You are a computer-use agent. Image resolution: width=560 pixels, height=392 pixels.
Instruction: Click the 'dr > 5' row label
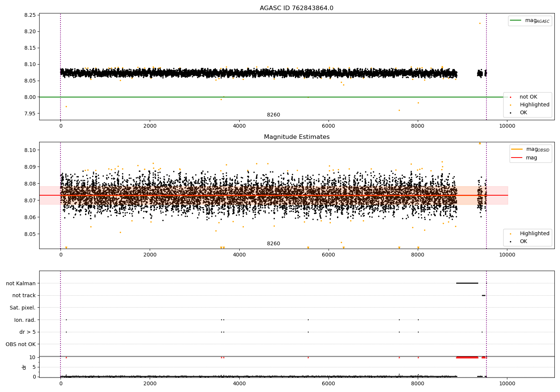(x=28, y=332)
